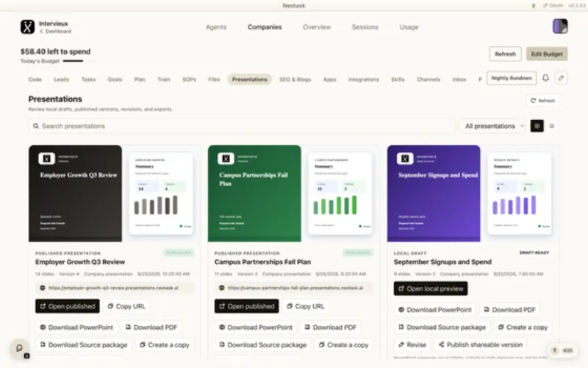Open published Campus Partnerships Fall Plan
This screenshot has height=368, width=588.
tap(247, 306)
